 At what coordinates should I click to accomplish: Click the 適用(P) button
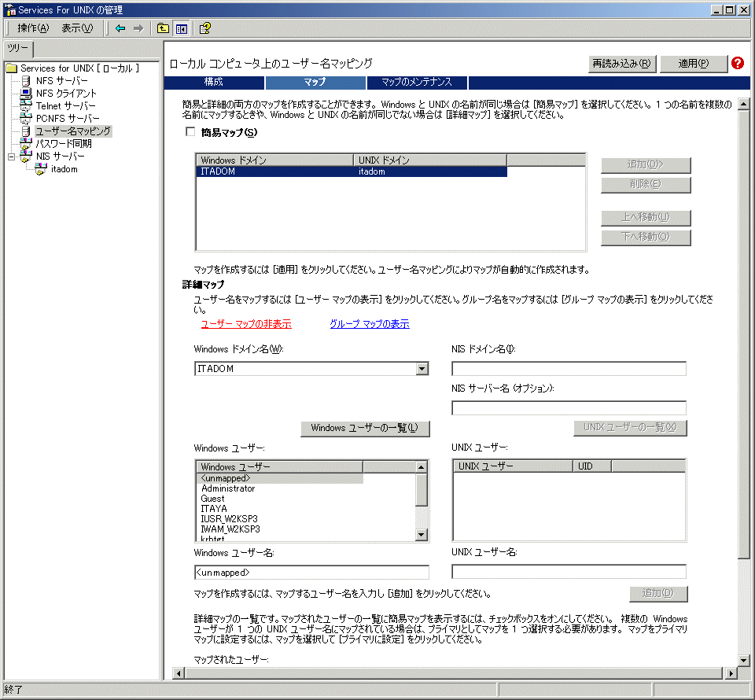pos(694,64)
